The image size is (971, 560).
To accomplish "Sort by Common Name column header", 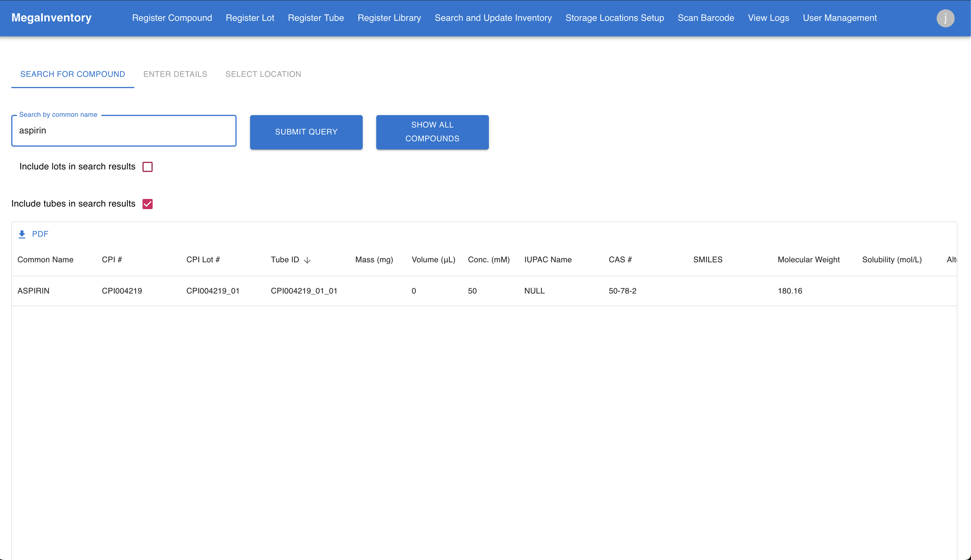I will pyautogui.click(x=45, y=260).
